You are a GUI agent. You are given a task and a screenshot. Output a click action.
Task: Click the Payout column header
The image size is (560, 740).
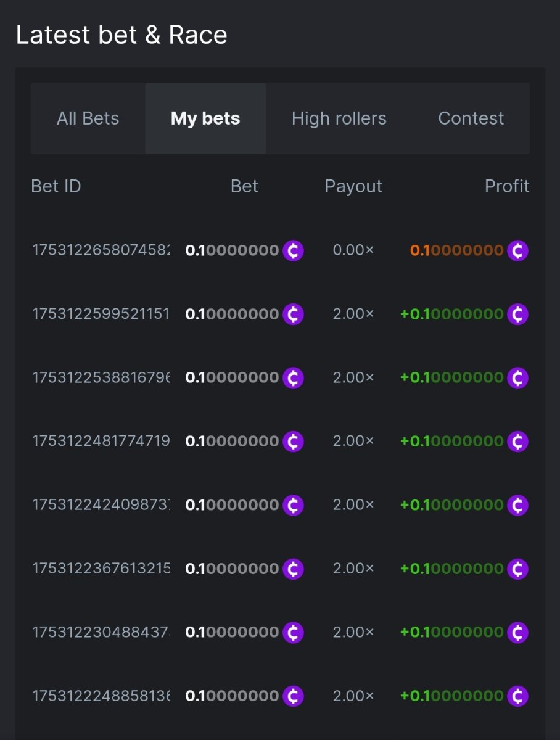pos(353,186)
